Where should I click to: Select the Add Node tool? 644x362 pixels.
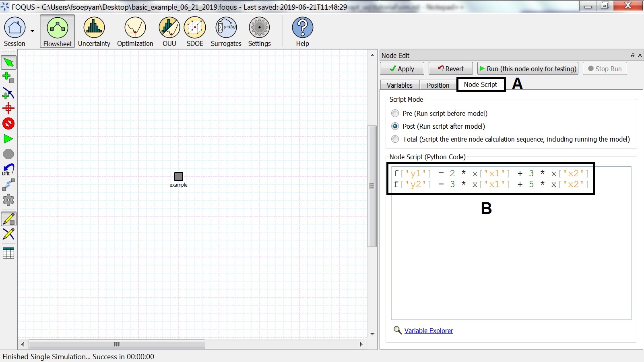[x=8, y=77]
